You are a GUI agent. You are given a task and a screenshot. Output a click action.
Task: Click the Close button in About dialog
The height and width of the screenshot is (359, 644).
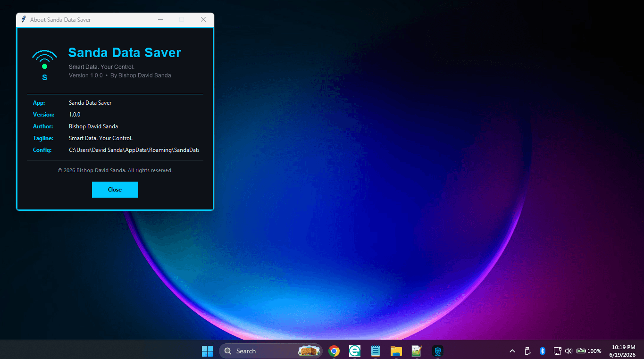[115, 190]
